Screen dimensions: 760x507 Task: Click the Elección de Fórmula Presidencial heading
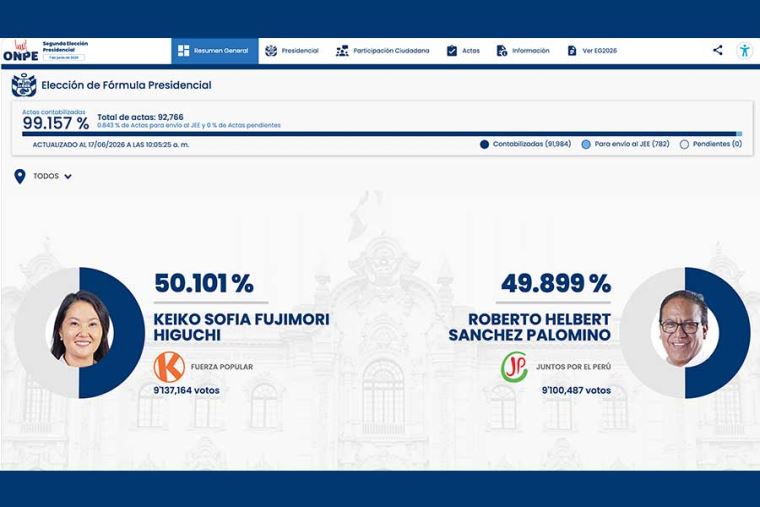click(x=127, y=85)
